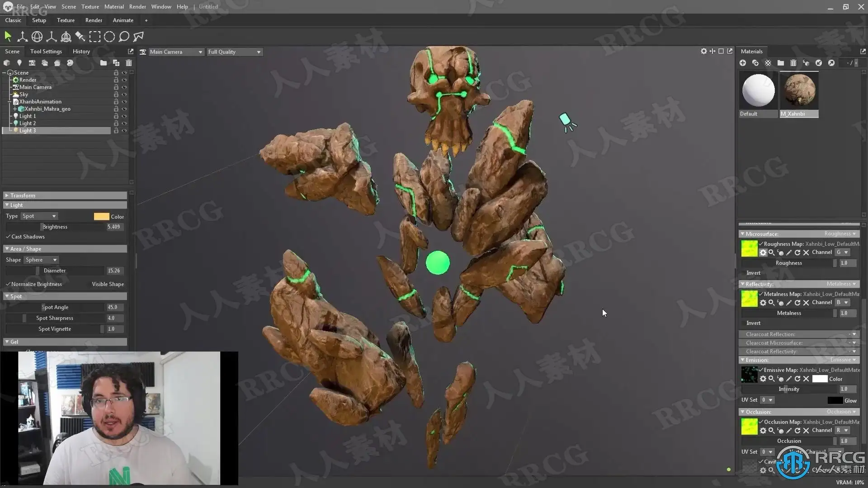Open the Material menu
The height and width of the screenshot is (488, 868).
pos(114,7)
